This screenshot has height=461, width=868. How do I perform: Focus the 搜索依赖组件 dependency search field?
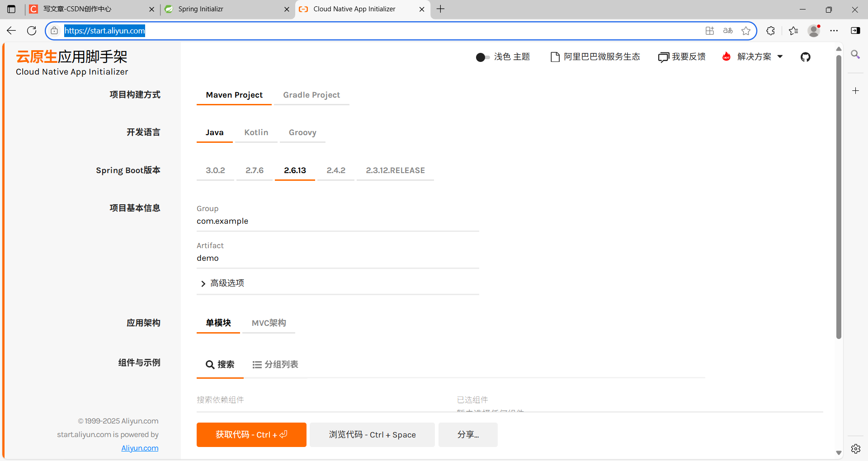pos(316,400)
